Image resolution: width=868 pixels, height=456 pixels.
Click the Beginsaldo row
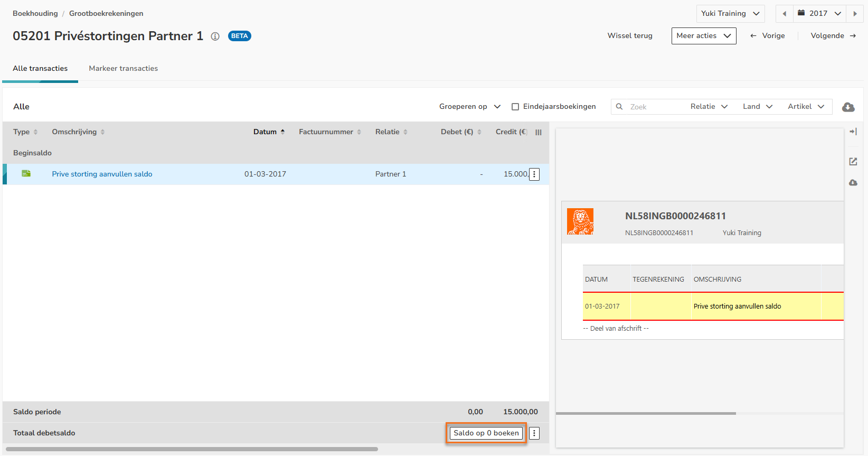coord(276,153)
